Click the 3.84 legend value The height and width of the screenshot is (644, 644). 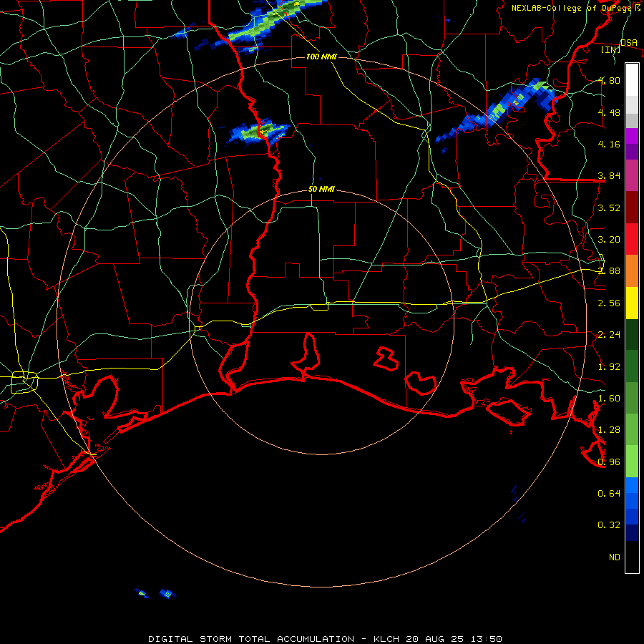click(609, 176)
